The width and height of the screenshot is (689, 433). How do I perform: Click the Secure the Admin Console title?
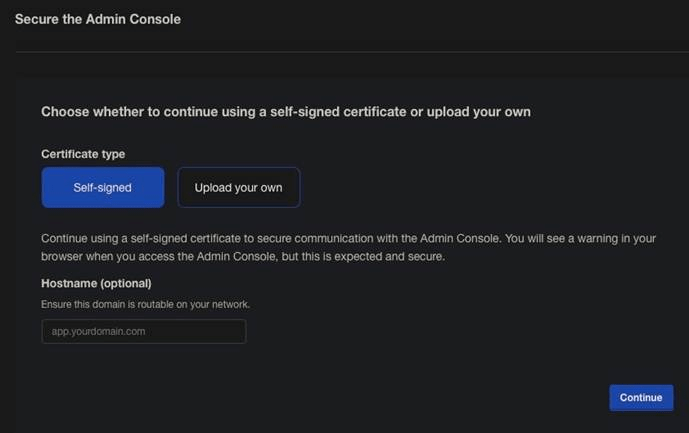click(97, 19)
